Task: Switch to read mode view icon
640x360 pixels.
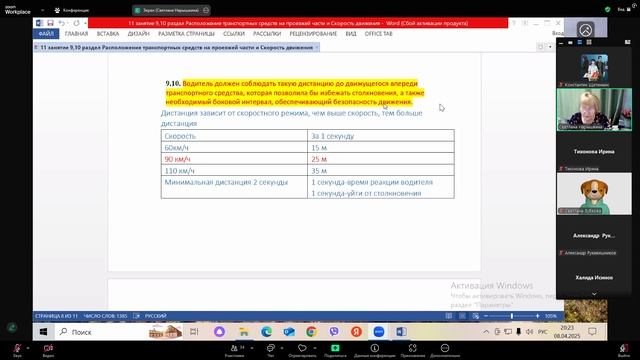Action: [x=449, y=316]
